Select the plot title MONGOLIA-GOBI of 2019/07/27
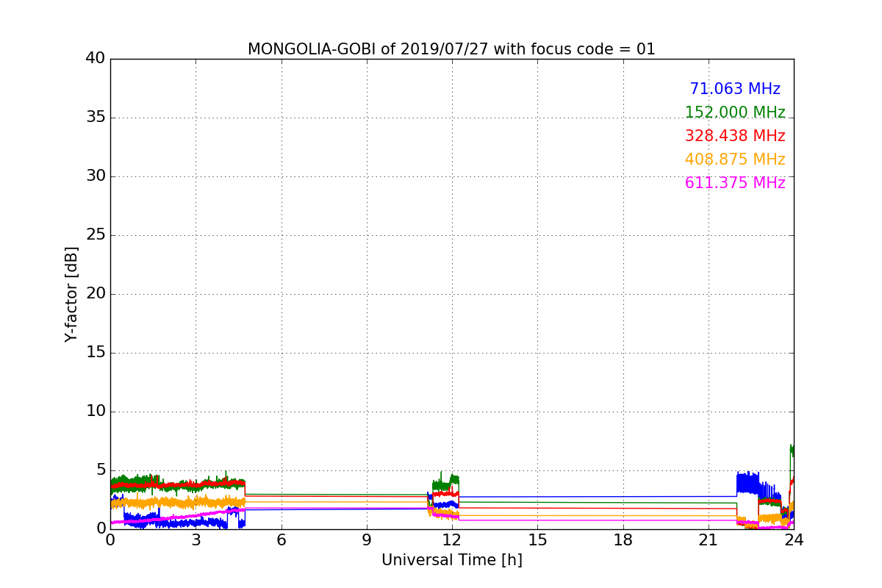Image resolution: width=882 pixels, height=588 pixels. pyautogui.click(x=451, y=49)
